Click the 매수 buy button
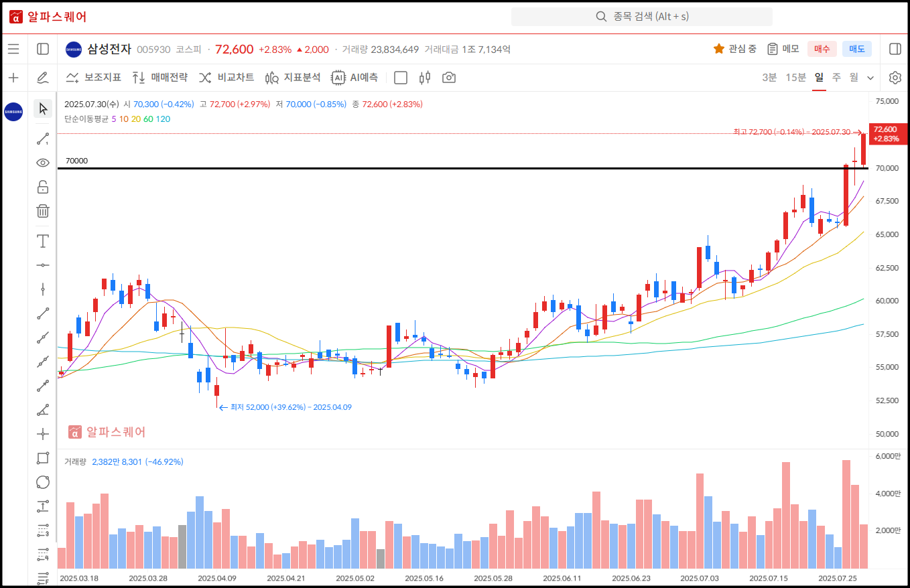The height and width of the screenshot is (588, 910). (822, 49)
